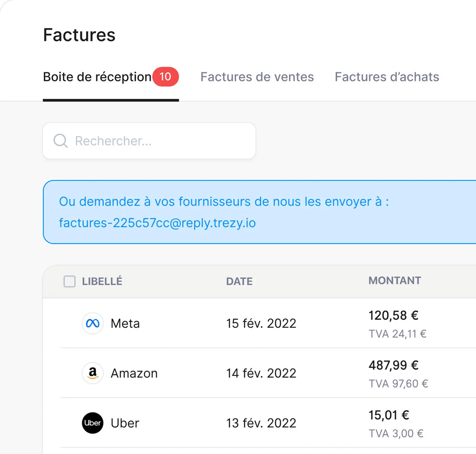Open the Amazon invoice row
The height and width of the screenshot is (454, 476).
point(268,373)
